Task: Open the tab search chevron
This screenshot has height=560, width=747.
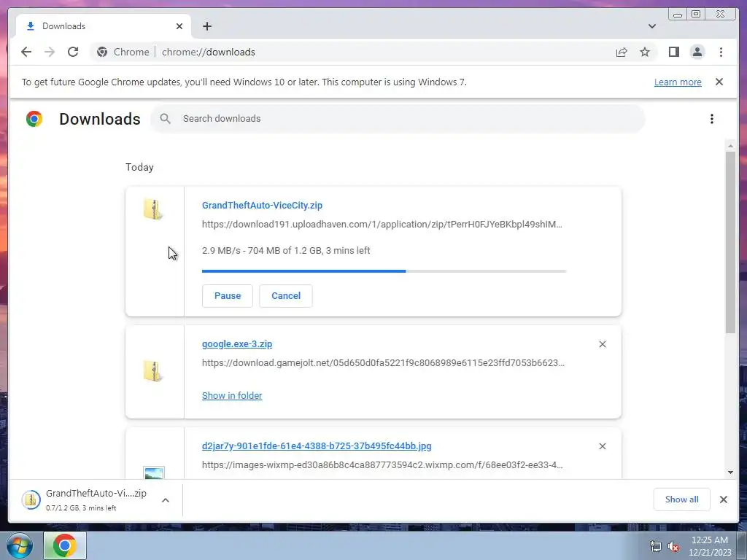Action: [x=651, y=26]
